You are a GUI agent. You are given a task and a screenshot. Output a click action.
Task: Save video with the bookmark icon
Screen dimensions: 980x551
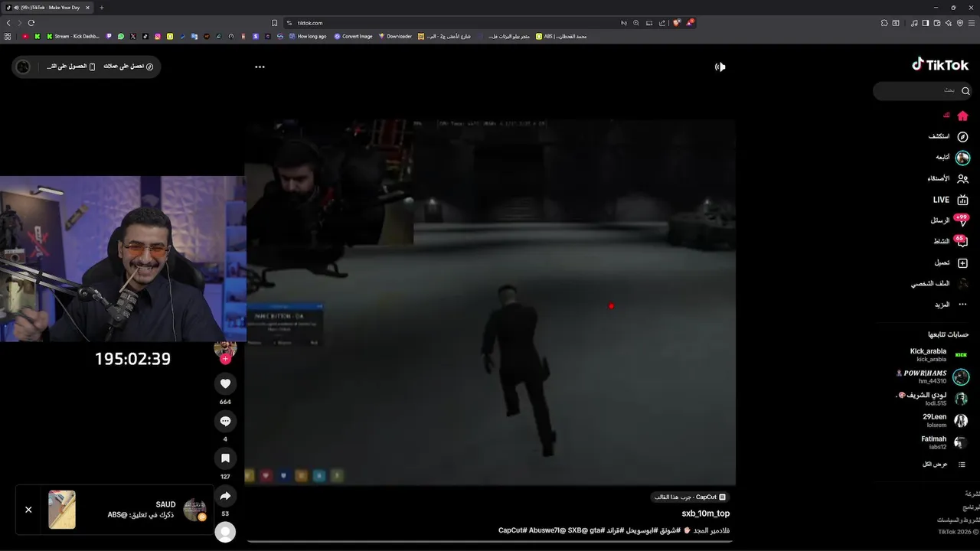pos(225,458)
